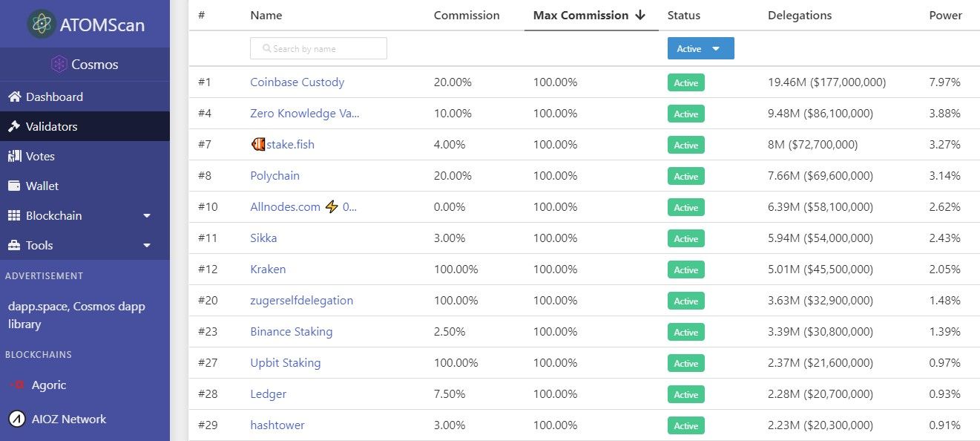Click the AIOZ Network icon
This screenshot has width=980, height=441.
pyautogui.click(x=16, y=419)
